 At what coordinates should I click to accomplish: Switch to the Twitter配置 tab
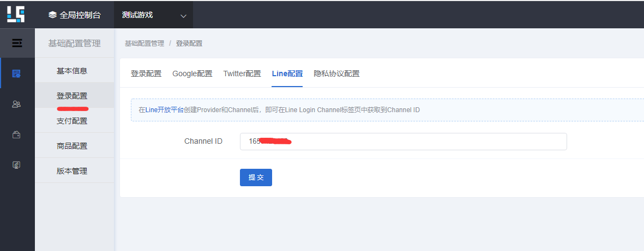tap(242, 74)
